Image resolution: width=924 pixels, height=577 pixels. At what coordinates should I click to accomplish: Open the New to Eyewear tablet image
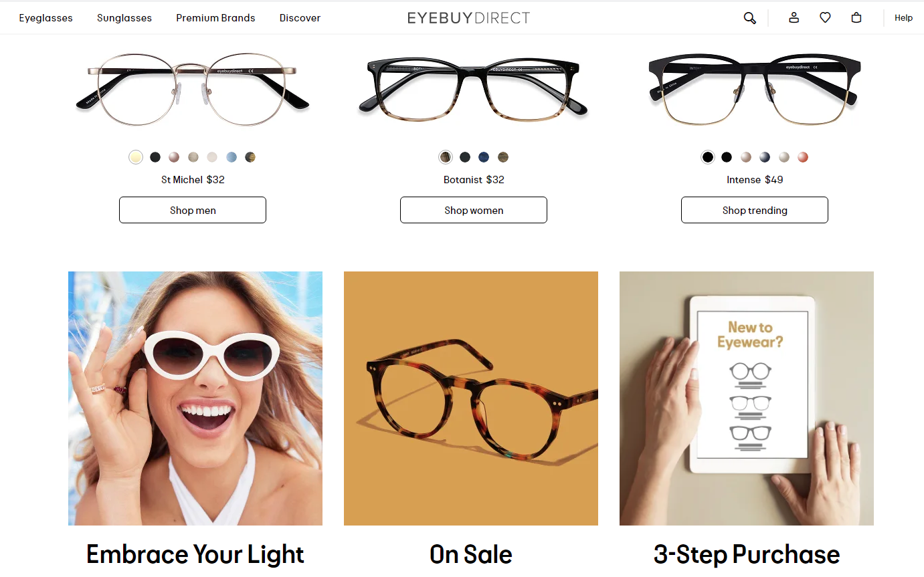coord(747,398)
